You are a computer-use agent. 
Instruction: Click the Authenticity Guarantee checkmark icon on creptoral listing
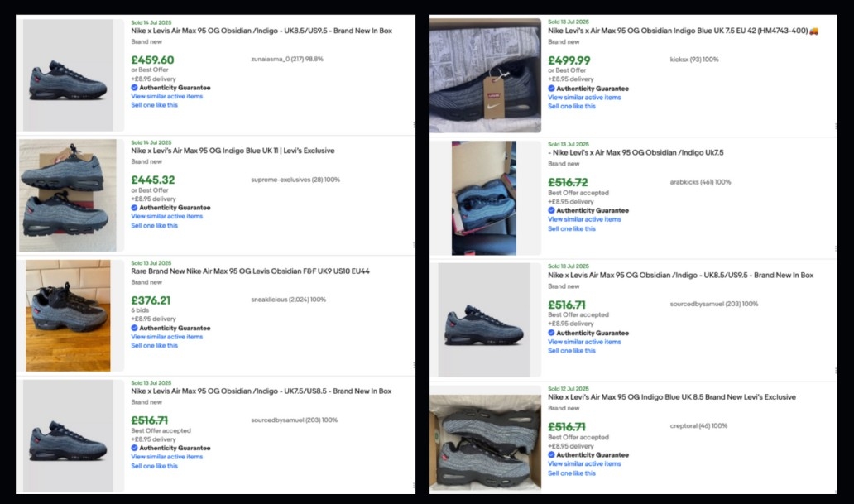point(552,455)
